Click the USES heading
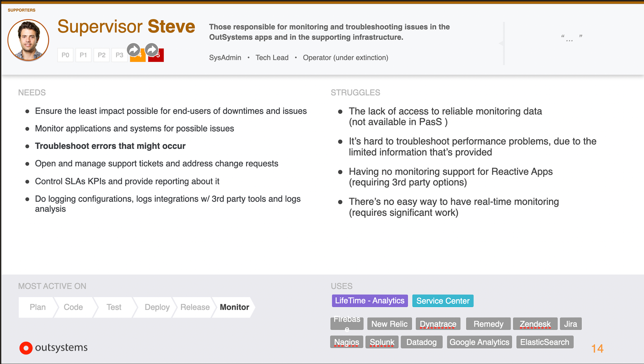The image size is (644, 364). point(342,286)
